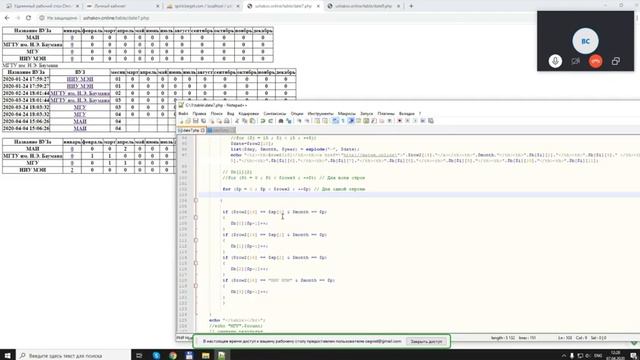
Task: Click the pop-out icon in call window
Action: [x=616, y=61]
